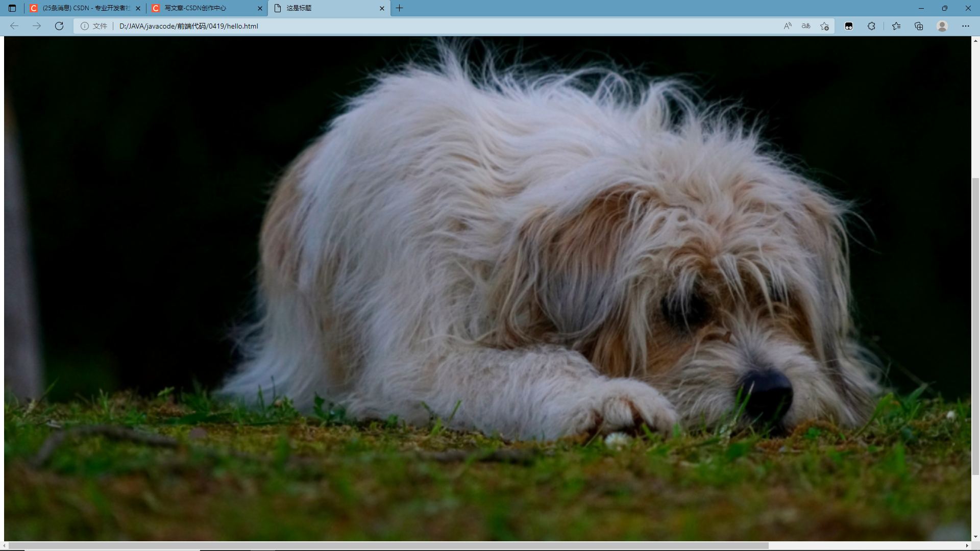980x551 pixels.
Task: Open the Tampermonkey extension icon
Action: coord(849,26)
